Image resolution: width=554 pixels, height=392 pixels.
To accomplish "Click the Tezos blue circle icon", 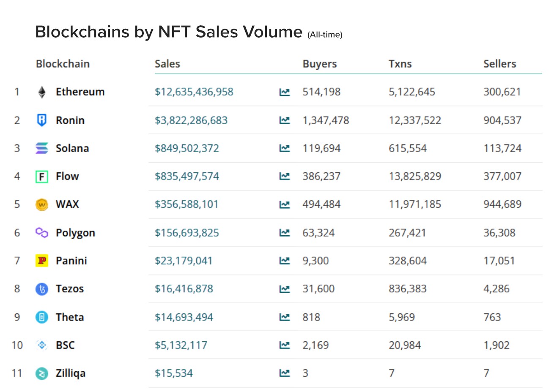I will click(41, 289).
